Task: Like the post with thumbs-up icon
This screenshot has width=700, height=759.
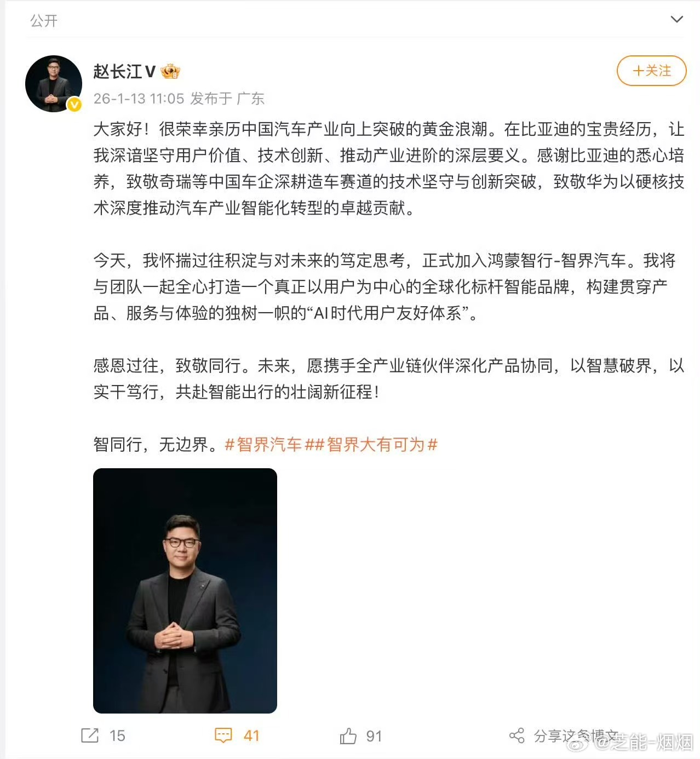Action: pos(348,735)
